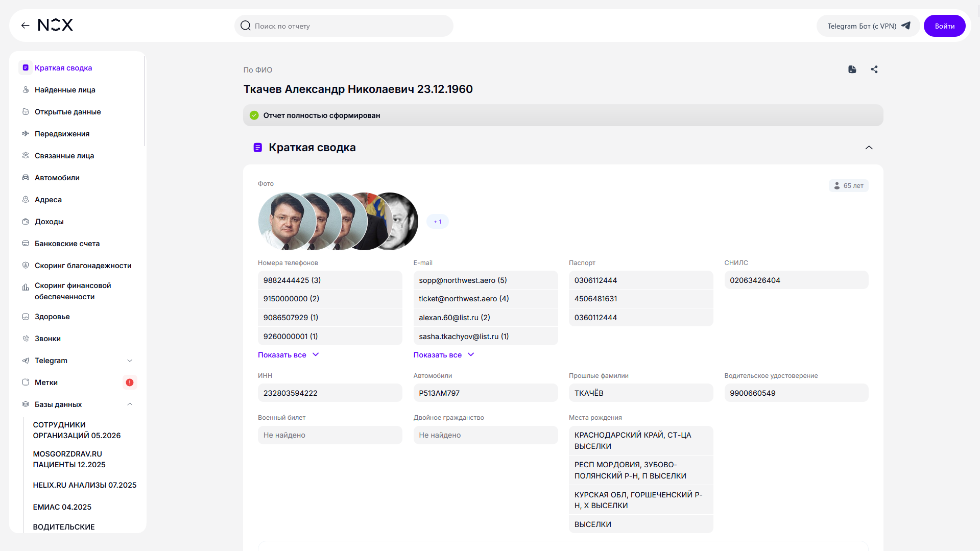Expand Показать все under phone numbers
Image resolution: width=980 pixels, height=551 pixels.
click(x=288, y=355)
